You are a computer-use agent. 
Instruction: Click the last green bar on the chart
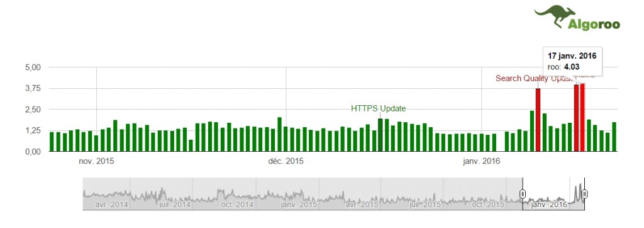(614, 137)
